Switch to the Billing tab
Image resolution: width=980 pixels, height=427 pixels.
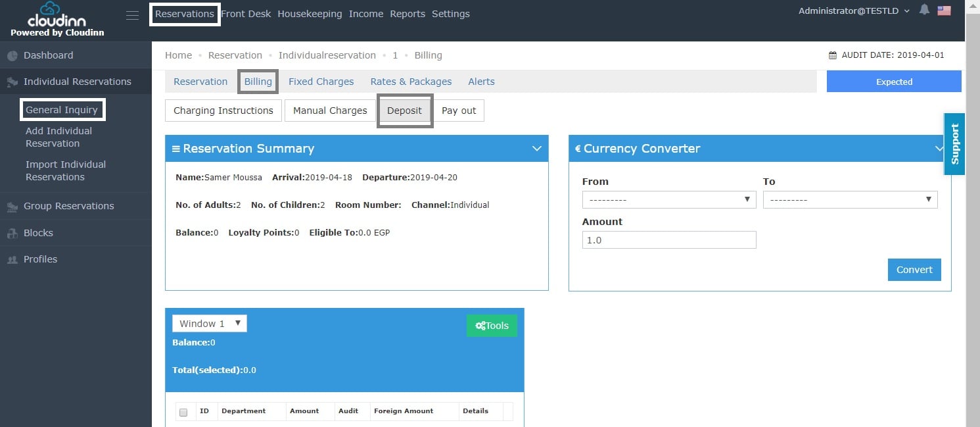click(x=258, y=82)
